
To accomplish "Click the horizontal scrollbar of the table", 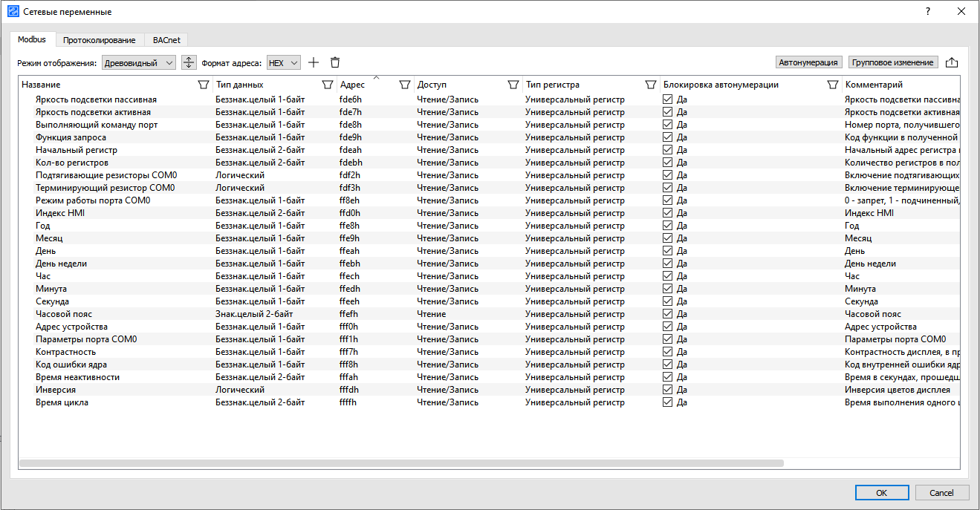I will (x=401, y=463).
